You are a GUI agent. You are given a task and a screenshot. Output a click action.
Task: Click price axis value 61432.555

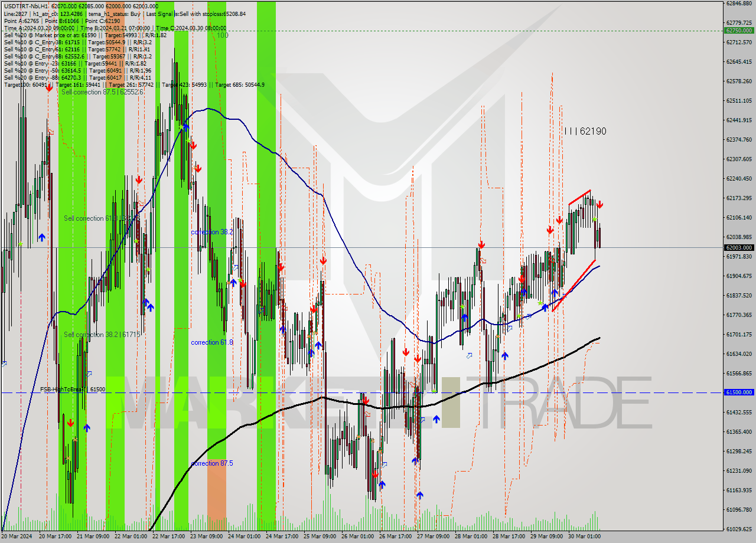pyautogui.click(x=739, y=412)
